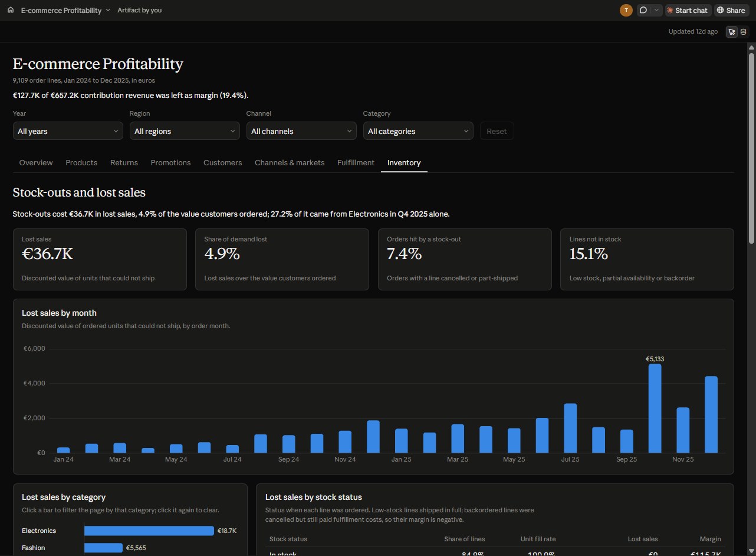The image size is (756, 556).
Task: Open the Channel filter dropdown
Action: coord(301,131)
